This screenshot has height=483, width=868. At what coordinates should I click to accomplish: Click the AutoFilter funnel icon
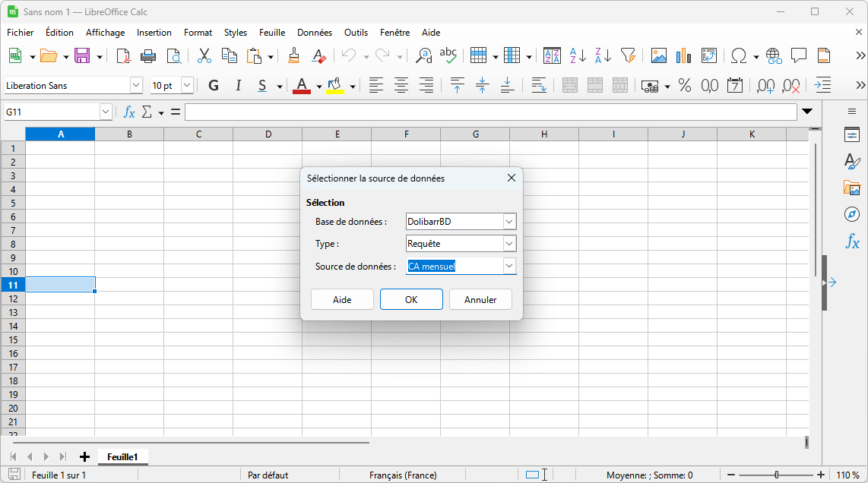(628, 55)
